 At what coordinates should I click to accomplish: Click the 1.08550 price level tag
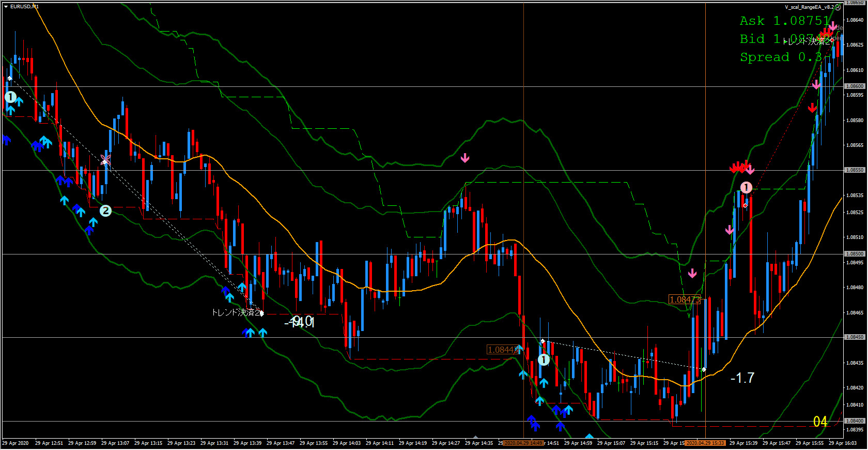(855, 170)
